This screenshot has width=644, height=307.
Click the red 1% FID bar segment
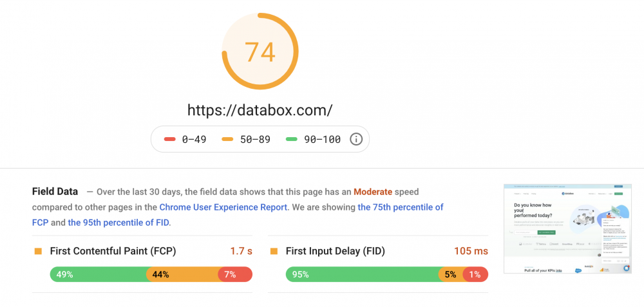(x=475, y=274)
